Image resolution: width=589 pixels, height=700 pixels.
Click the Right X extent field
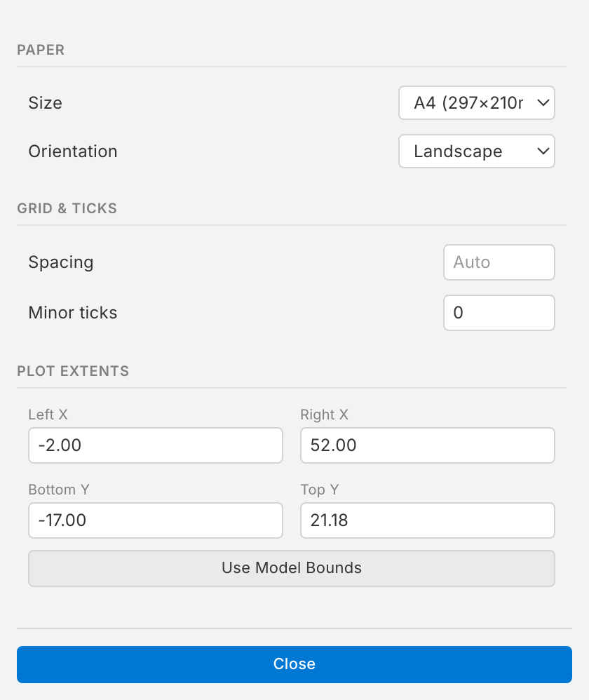tap(428, 445)
